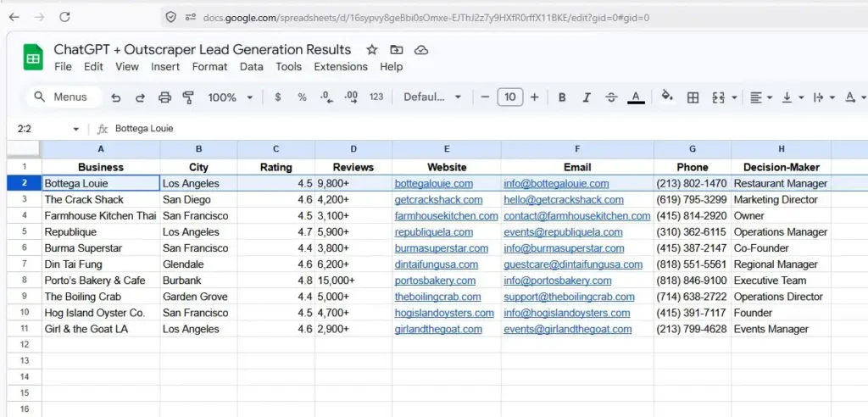
Task: Click the undo arrow in toolbar
Action: [x=115, y=97]
